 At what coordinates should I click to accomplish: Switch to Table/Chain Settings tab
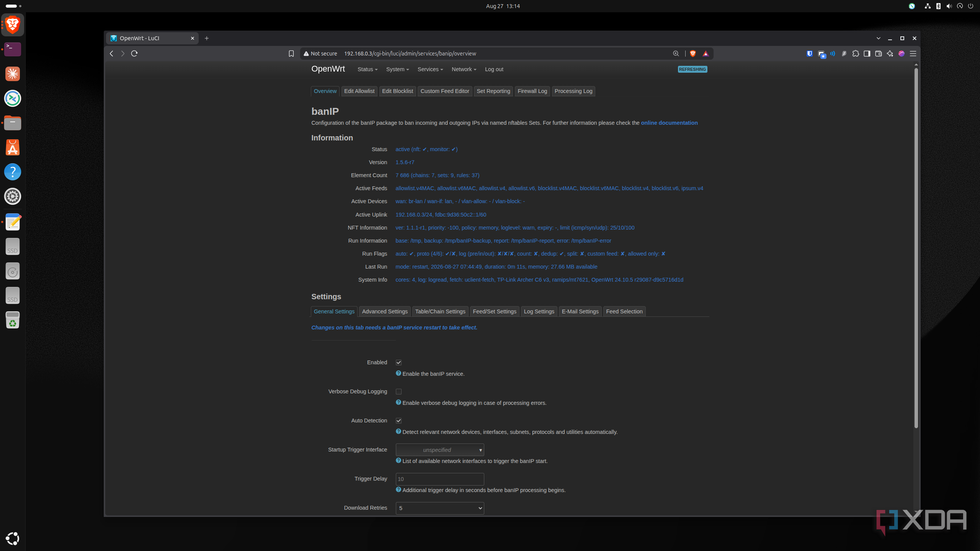pyautogui.click(x=440, y=311)
